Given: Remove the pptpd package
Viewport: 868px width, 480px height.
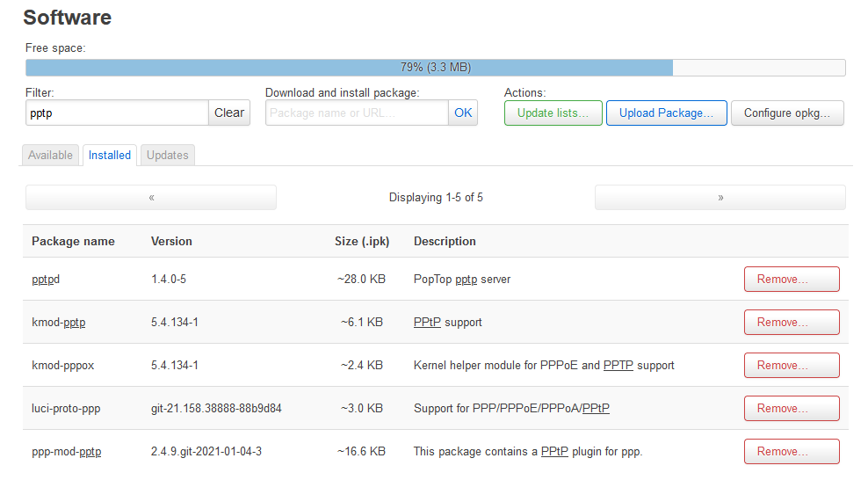Looking at the screenshot, I should pos(792,279).
